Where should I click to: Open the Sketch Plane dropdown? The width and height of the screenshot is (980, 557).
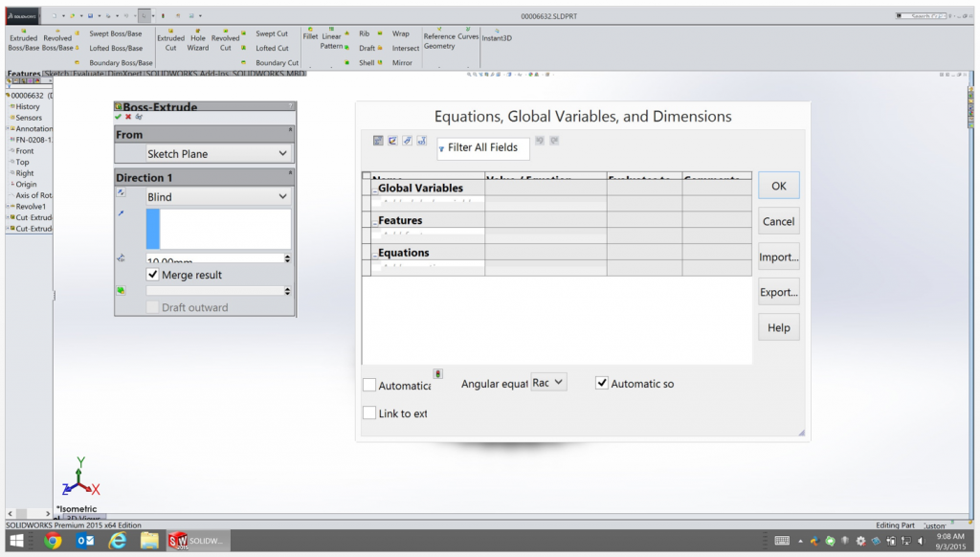pos(218,153)
